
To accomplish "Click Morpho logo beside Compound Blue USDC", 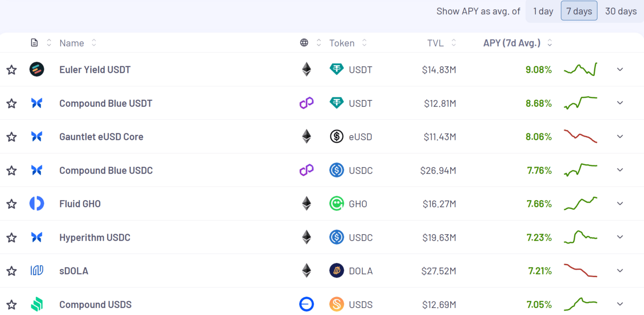I will tap(36, 170).
